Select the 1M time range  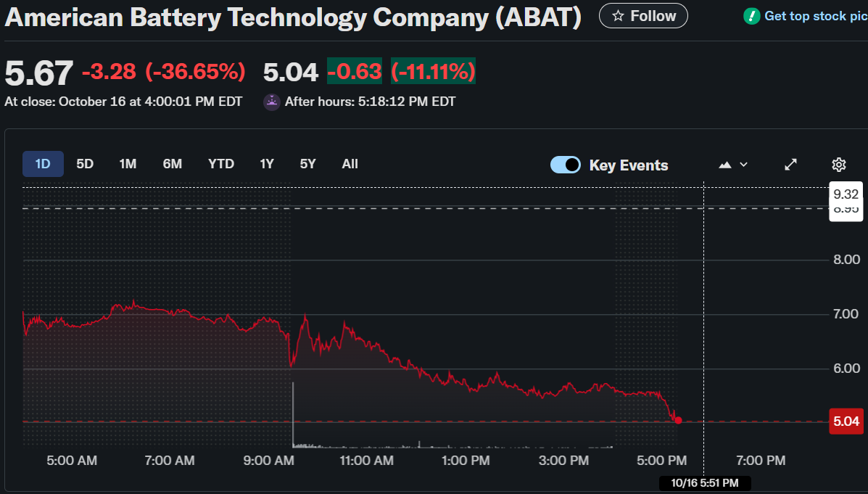tap(128, 164)
